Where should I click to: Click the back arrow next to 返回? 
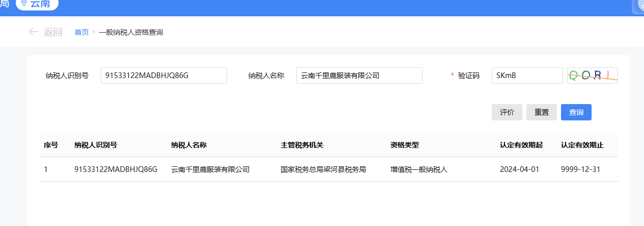point(34,32)
